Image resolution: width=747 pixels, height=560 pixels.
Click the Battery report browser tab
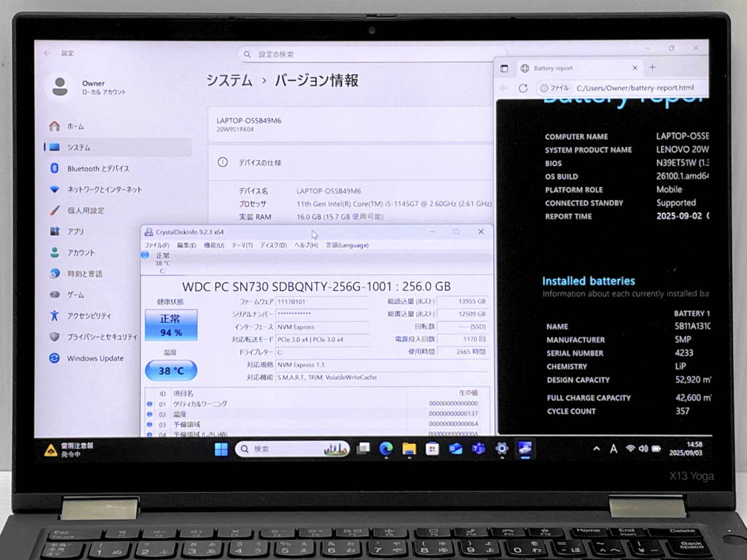(x=579, y=68)
